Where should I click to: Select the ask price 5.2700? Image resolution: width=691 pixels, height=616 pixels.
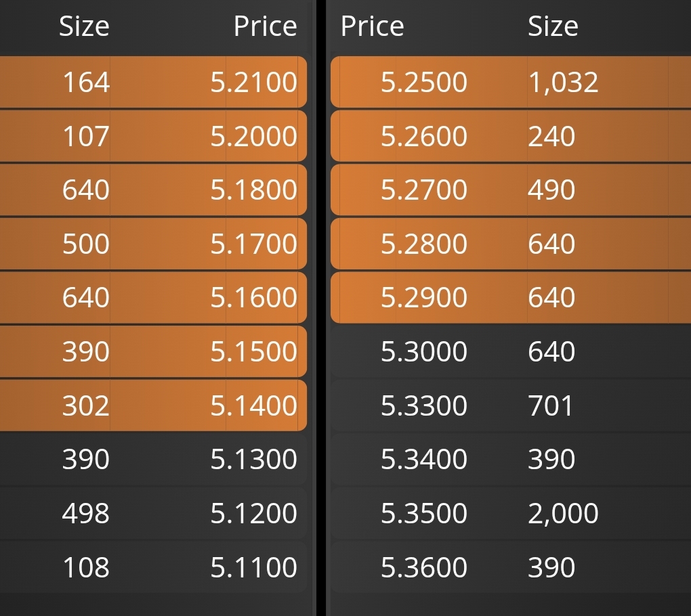pos(424,190)
